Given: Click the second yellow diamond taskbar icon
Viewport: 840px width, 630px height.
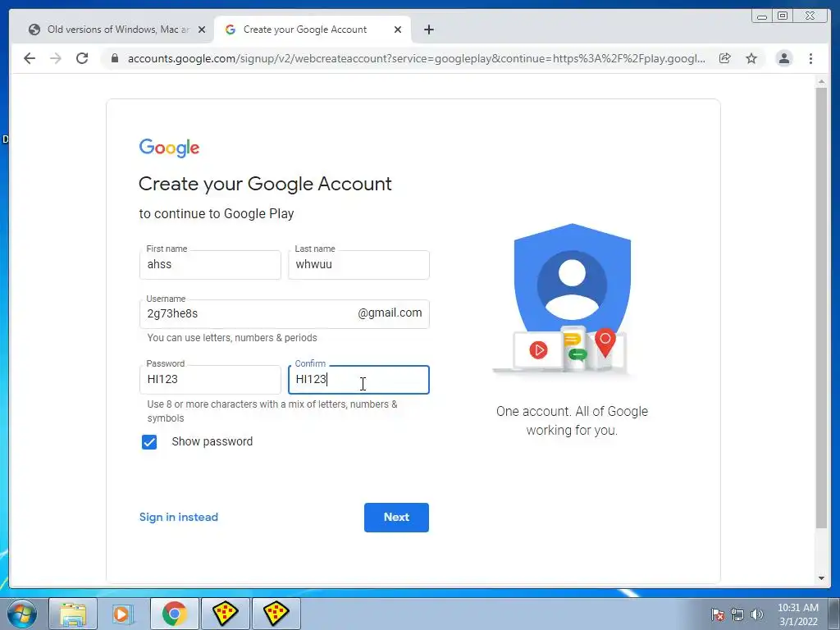Looking at the screenshot, I should coord(276,614).
